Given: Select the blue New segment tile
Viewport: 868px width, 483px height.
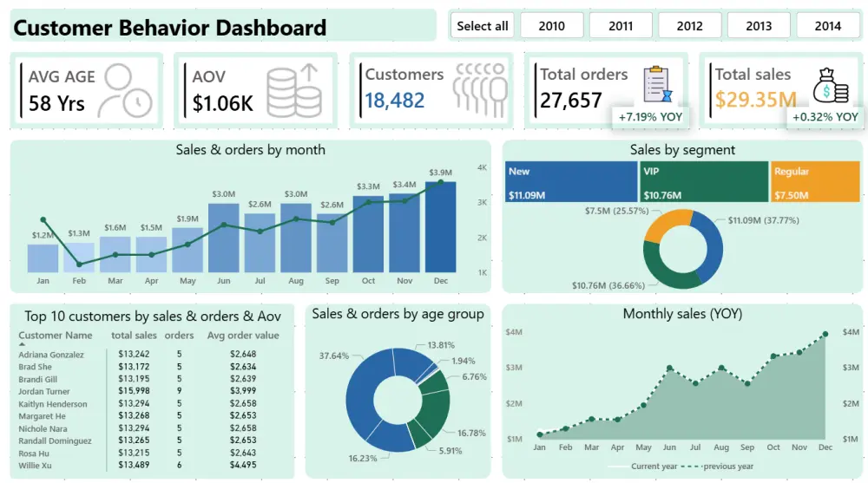Looking at the screenshot, I should tap(571, 181).
